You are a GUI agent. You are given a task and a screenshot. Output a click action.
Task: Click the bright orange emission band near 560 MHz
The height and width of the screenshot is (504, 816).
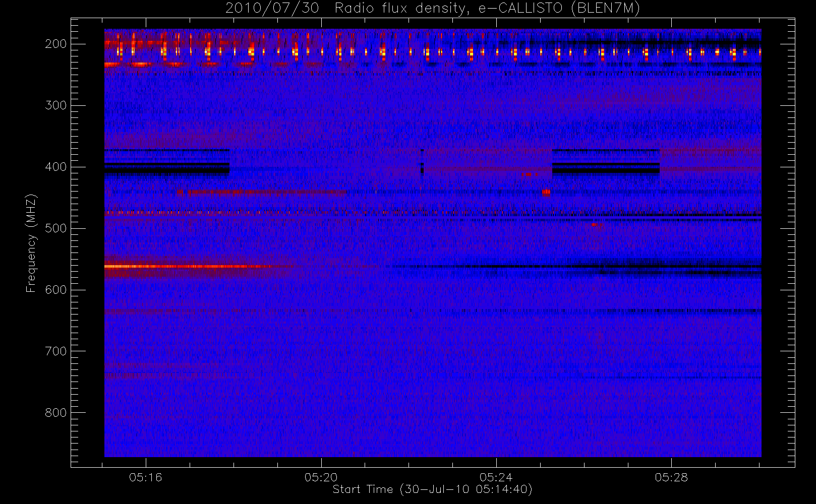189,266
